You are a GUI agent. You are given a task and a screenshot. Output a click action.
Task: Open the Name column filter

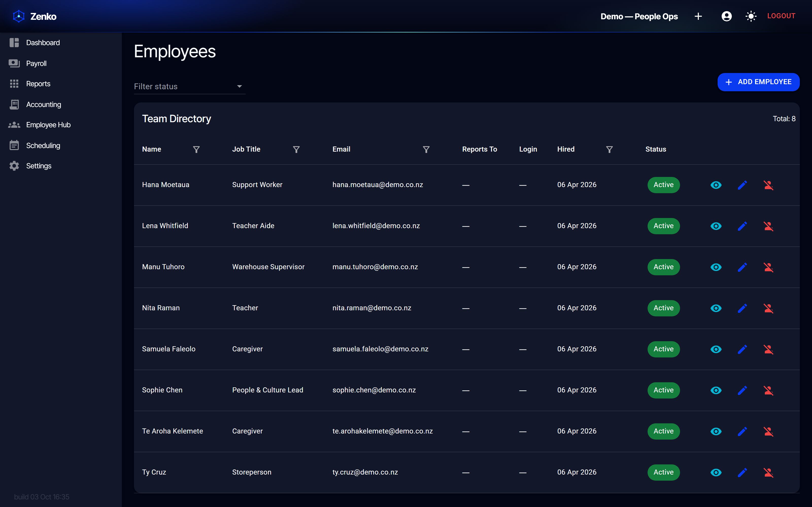(196, 149)
